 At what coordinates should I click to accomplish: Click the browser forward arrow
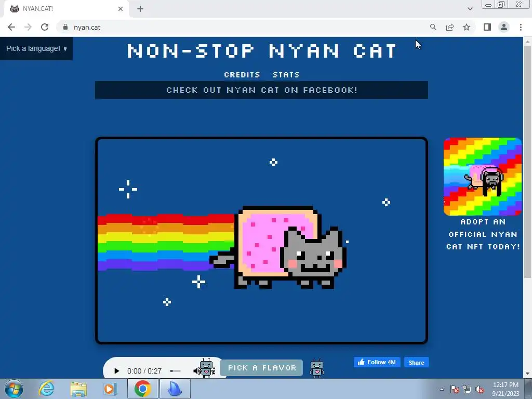[x=28, y=27]
